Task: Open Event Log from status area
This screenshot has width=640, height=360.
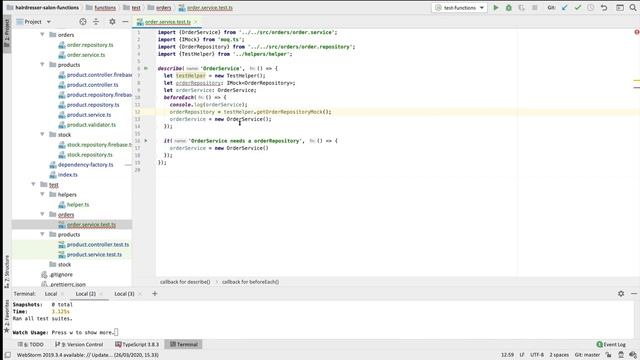Action: 611,344
